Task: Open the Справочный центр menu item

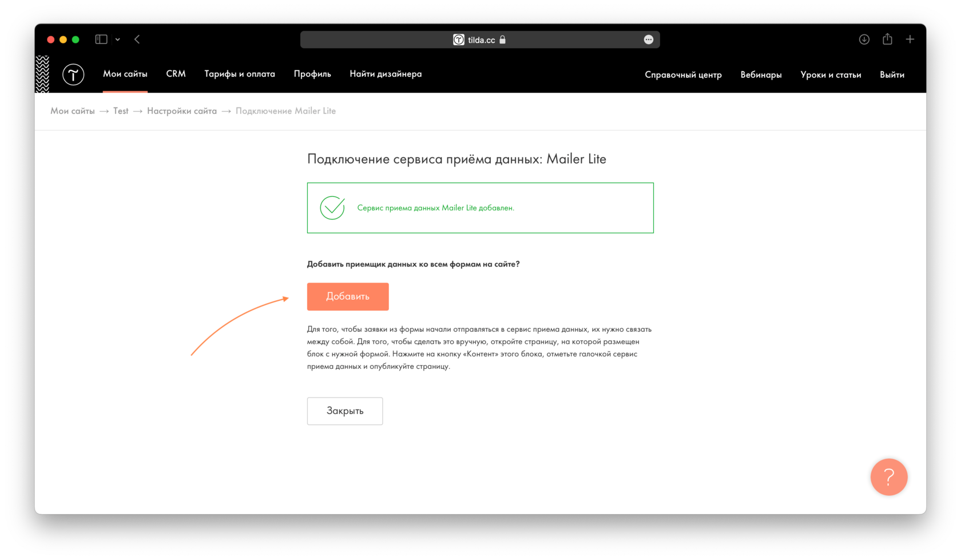Action: [683, 74]
